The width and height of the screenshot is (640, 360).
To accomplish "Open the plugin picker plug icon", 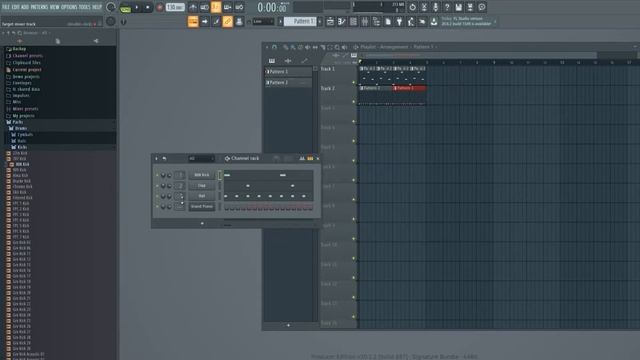I will click(400, 22).
